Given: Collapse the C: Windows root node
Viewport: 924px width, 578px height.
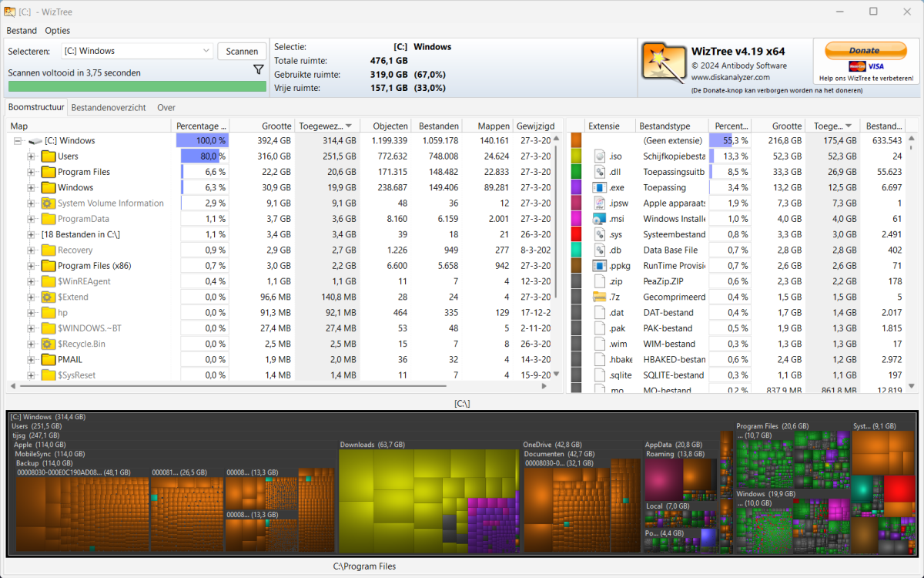Looking at the screenshot, I should [18, 141].
